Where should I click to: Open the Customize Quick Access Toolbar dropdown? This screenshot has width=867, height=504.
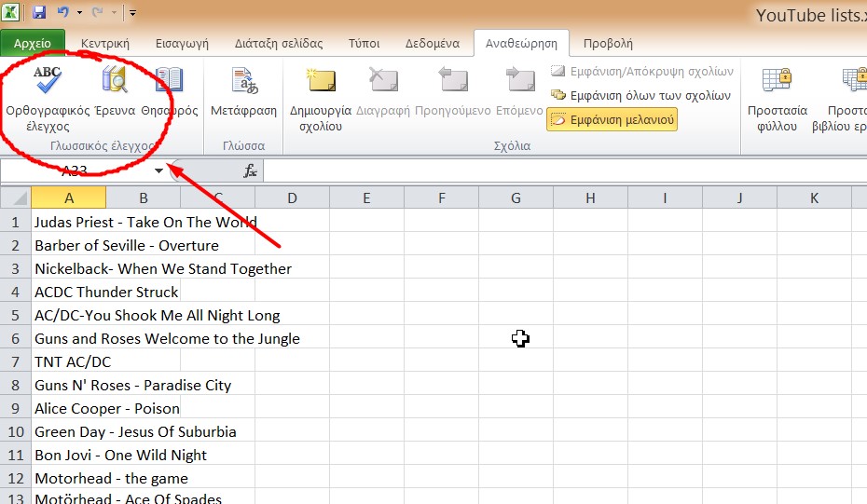[132, 13]
